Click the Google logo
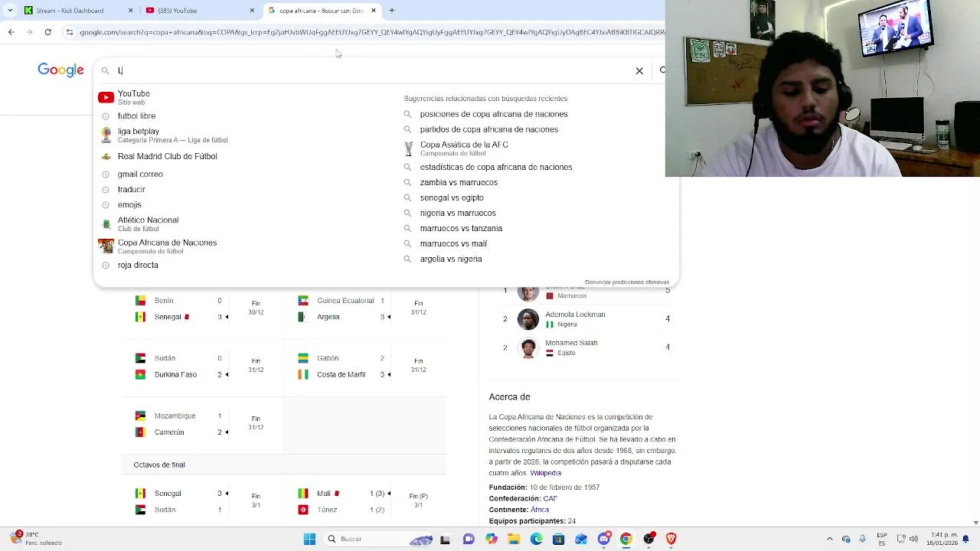The width and height of the screenshot is (980, 551). [x=60, y=70]
